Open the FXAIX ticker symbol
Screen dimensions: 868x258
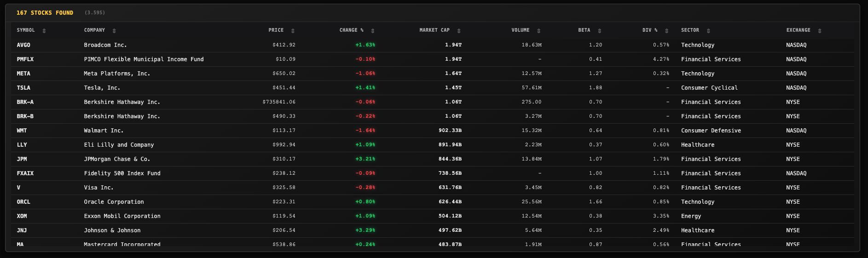coord(25,173)
